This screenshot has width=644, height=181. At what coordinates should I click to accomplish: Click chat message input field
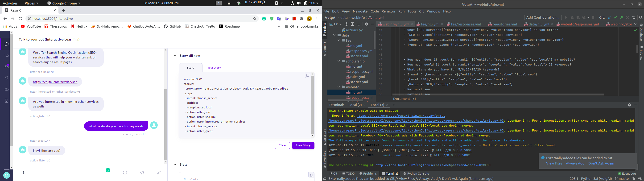(x=62, y=173)
